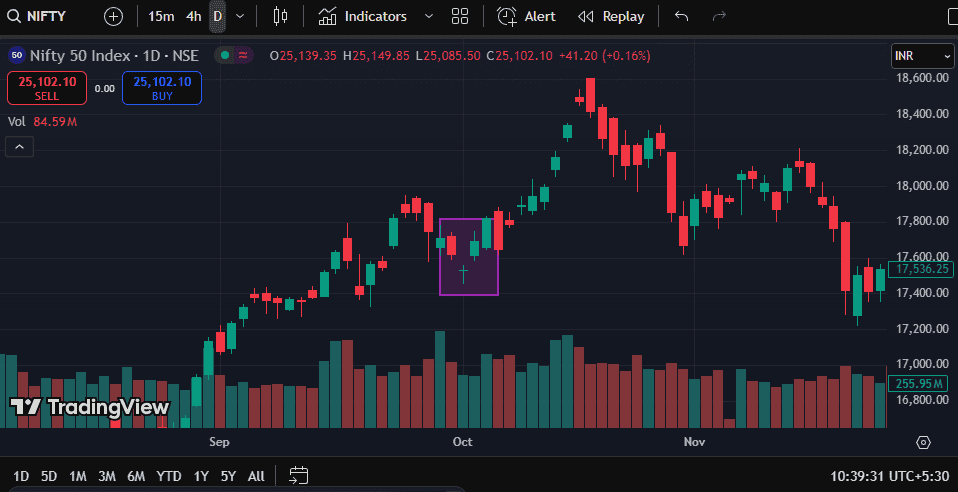This screenshot has width=958, height=492.
Task: Select the 1D date range
Action: (21, 476)
